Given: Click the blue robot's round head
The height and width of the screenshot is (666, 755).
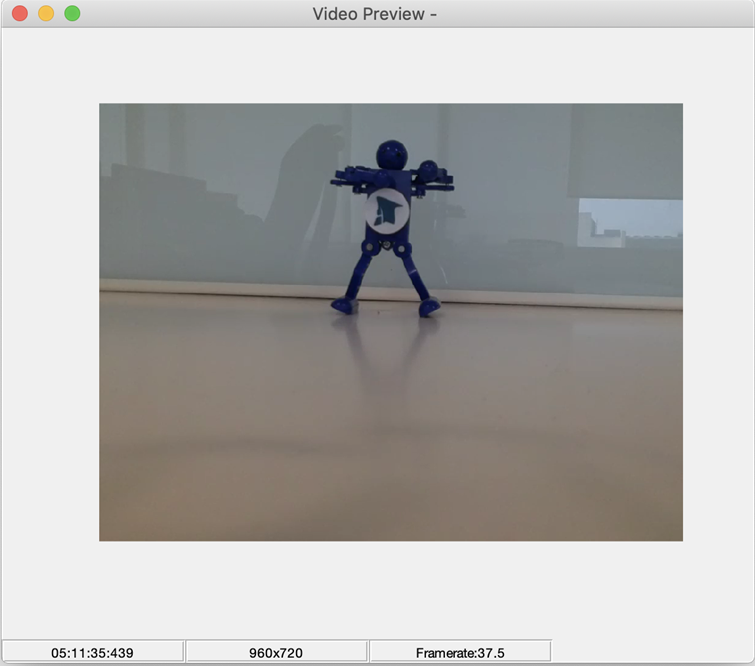Looking at the screenshot, I should [x=390, y=155].
